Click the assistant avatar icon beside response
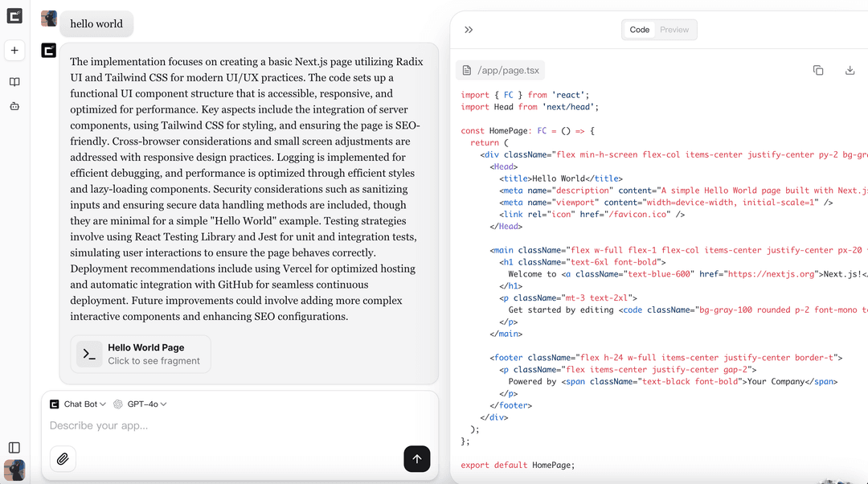The image size is (868, 484). coord(49,51)
